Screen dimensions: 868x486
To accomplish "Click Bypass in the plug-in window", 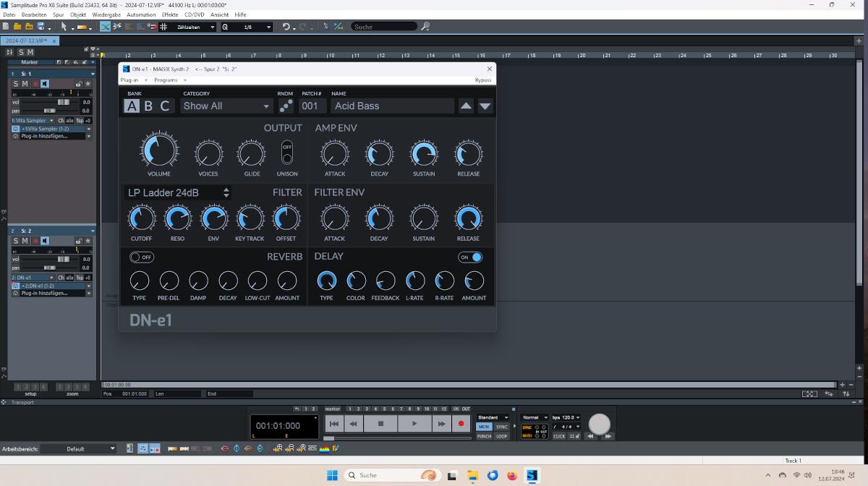I will pyautogui.click(x=483, y=80).
